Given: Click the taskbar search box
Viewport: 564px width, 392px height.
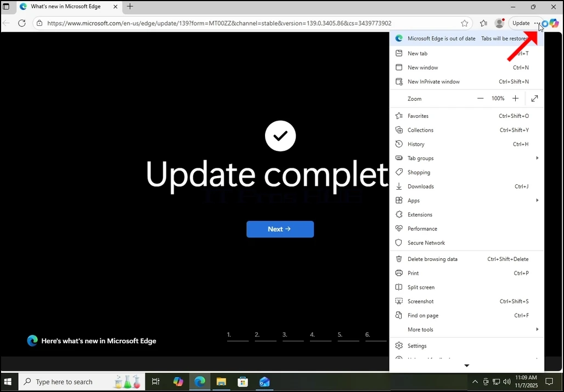Looking at the screenshot, I should (82, 382).
